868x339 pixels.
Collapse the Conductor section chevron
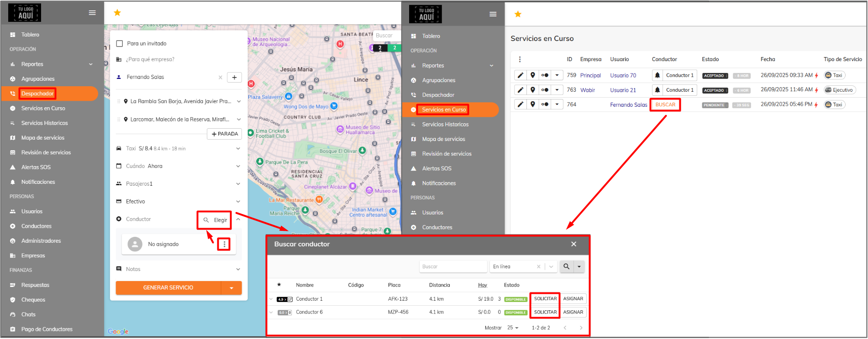238,219
